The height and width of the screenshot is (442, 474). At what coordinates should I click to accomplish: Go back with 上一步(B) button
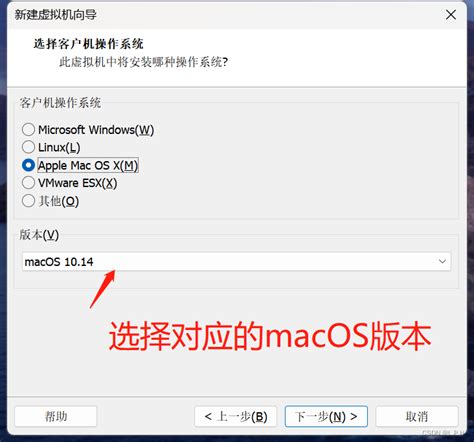[x=236, y=416]
